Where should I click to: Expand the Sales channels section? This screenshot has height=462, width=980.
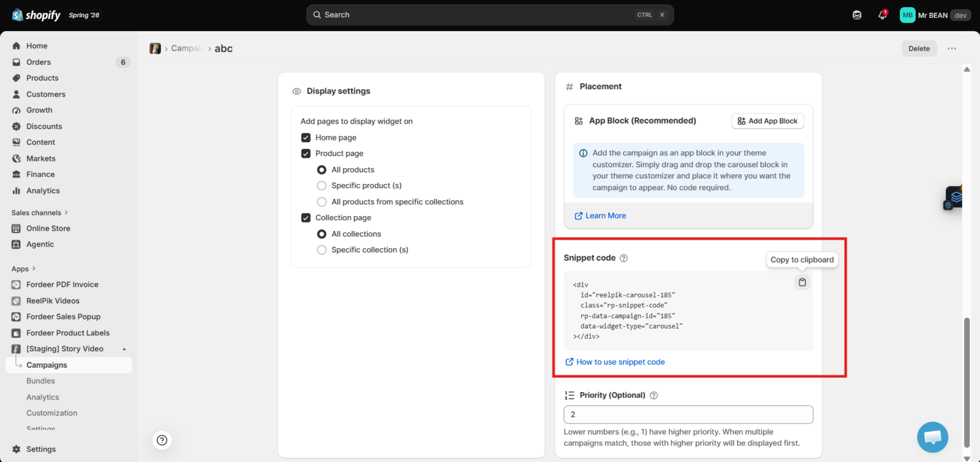40,213
